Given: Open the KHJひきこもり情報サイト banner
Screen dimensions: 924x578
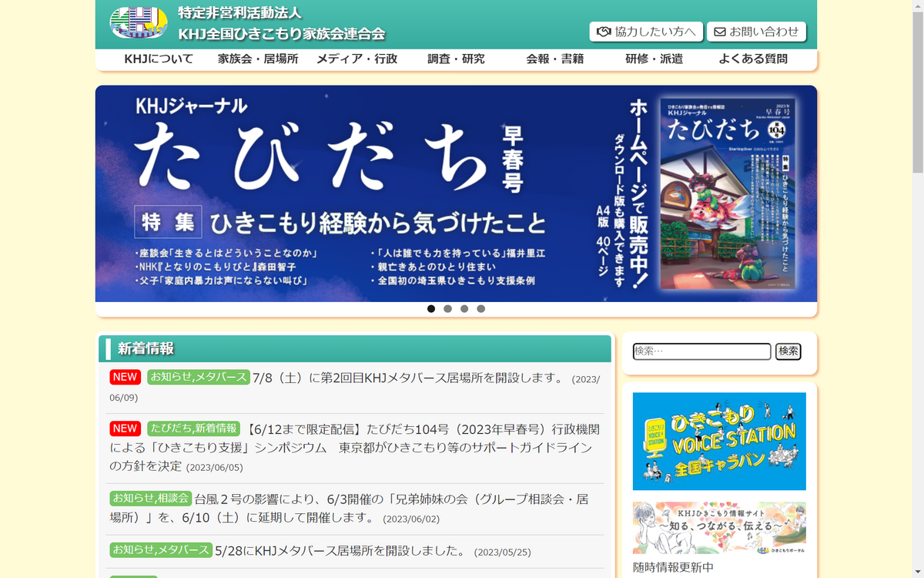Looking at the screenshot, I should pos(719,528).
